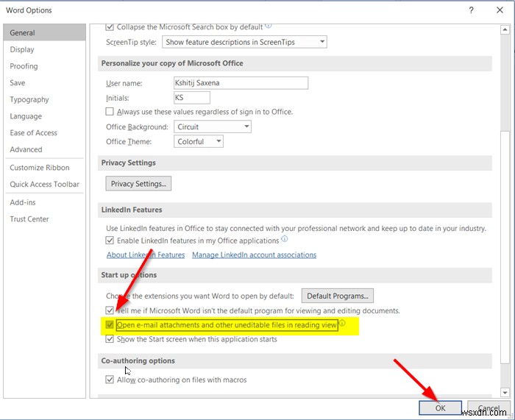Disable 'Show the Start screen' checkbox
This screenshot has width=515, height=420.
(x=110, y=339)
